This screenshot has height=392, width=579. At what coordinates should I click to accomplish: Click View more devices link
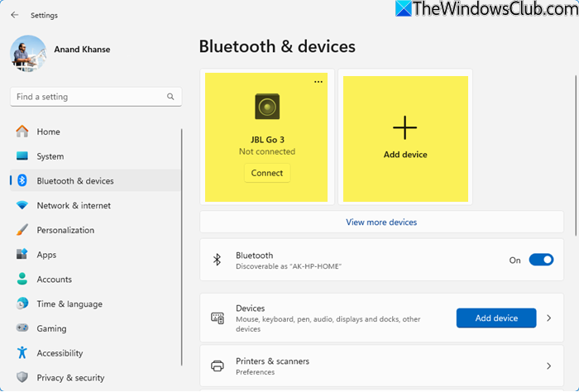pyautogui.click(x=381, y=222)
